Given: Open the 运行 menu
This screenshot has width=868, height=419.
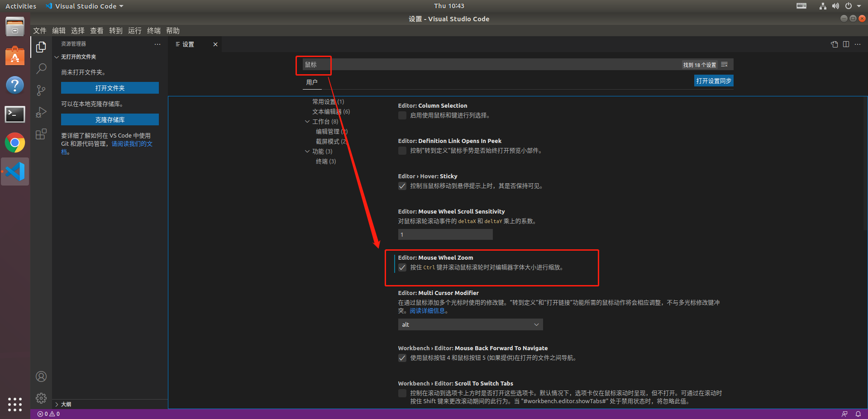Looking at the screenshot, I should (x=135, y=31).
